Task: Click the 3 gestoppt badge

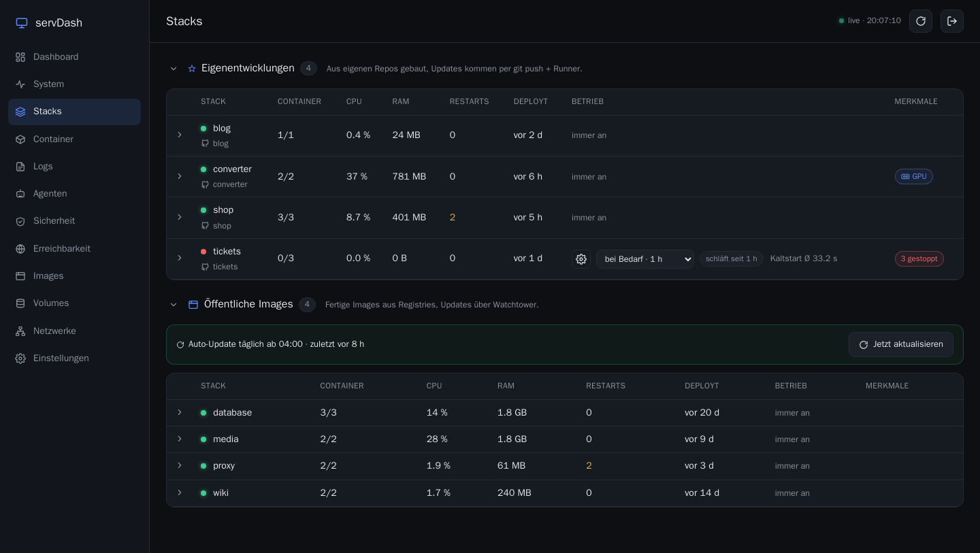Action: tap(919, 259)
